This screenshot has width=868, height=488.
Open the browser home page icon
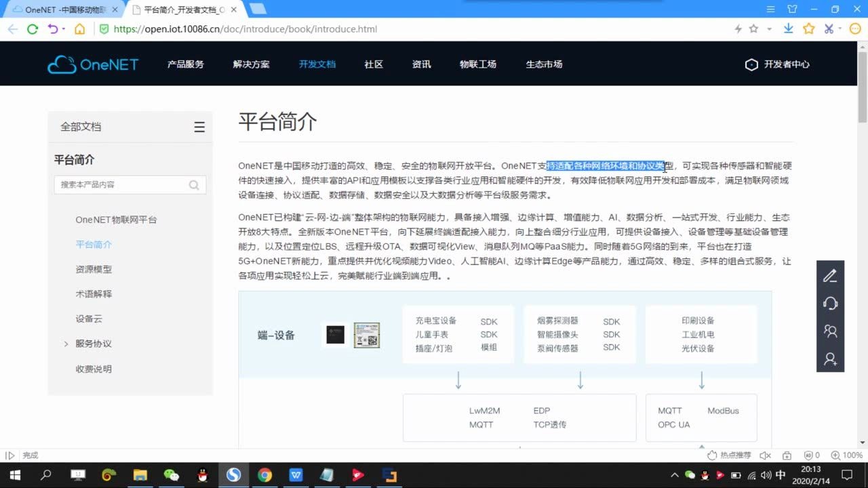[x=79, y=29]
